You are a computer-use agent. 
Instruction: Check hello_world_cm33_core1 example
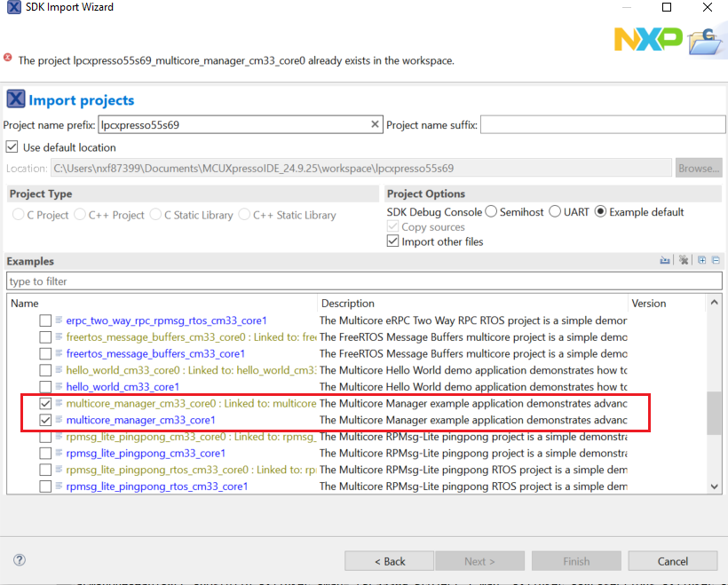45,387
